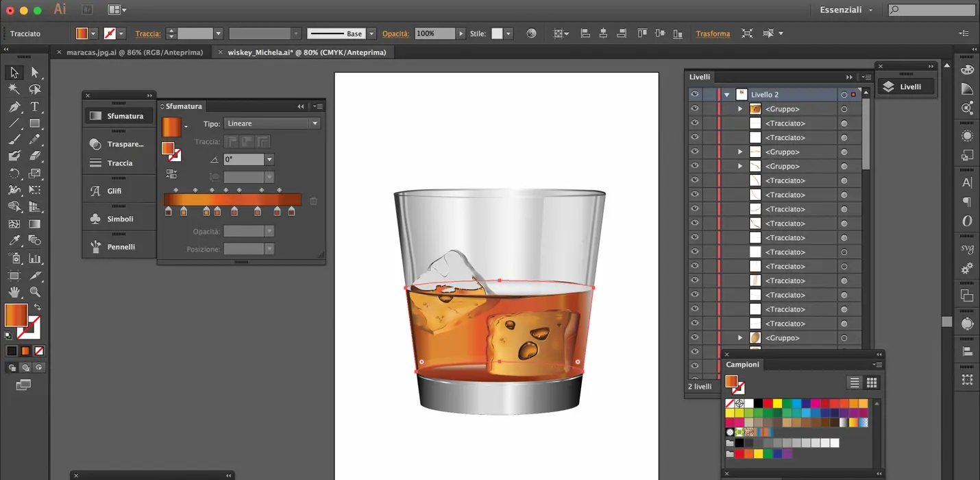Image resolution: width=980 pixels, height=480 pixels.
Task: Select the Direct Selection tool (white arrow)
Action: pyautogui.click(x=35, y=73)
